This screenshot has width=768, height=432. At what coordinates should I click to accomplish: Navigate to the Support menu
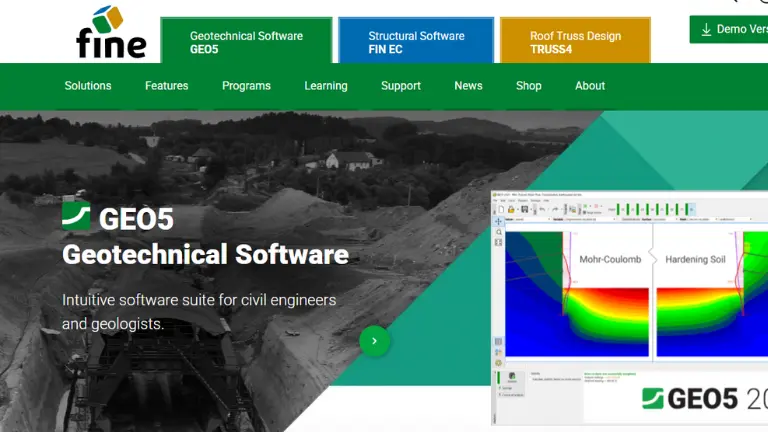coord(400,86)
